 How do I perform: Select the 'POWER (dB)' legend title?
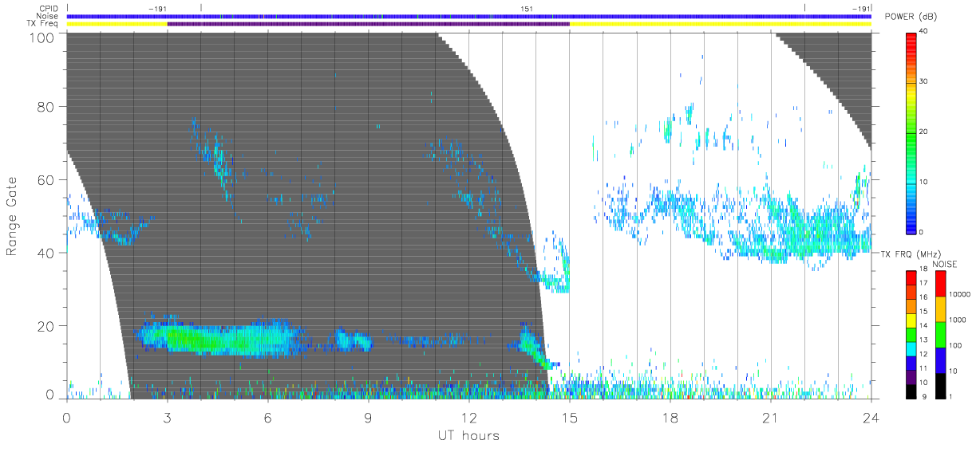[911, 17]
